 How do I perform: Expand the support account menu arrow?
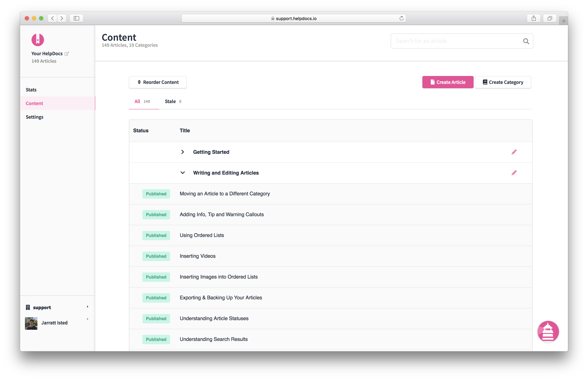(x=88, y=307)
